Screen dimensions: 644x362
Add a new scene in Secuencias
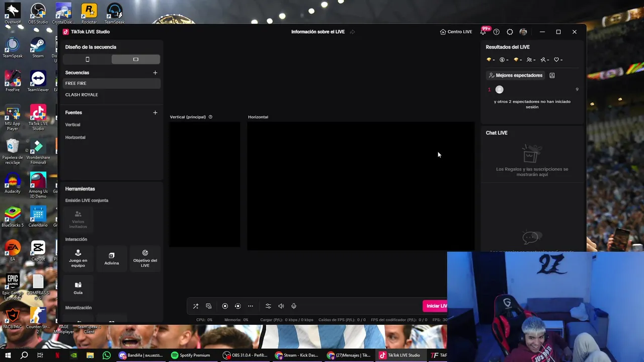coord(155,73)
